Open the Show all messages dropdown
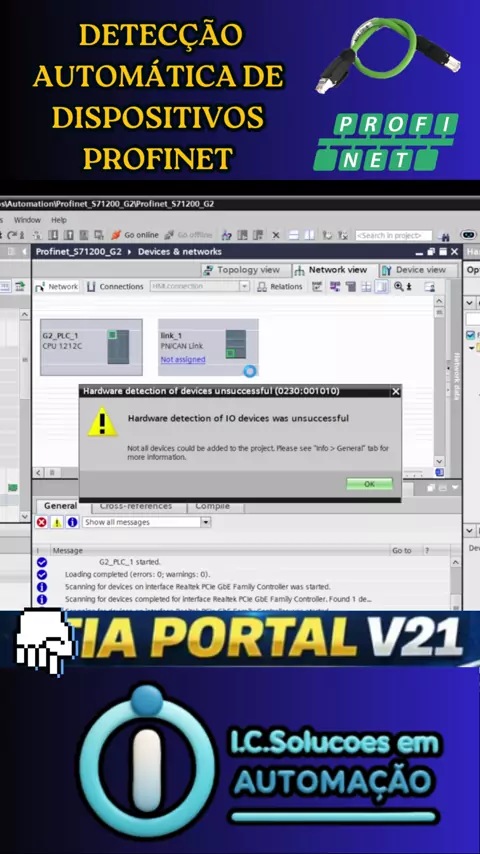 click(x=206, y=522)
